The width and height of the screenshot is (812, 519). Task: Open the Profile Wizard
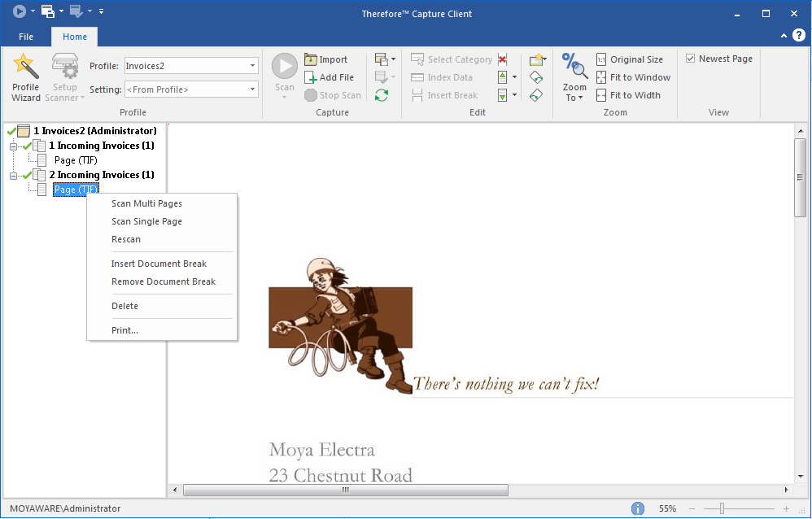pos(25,77)
